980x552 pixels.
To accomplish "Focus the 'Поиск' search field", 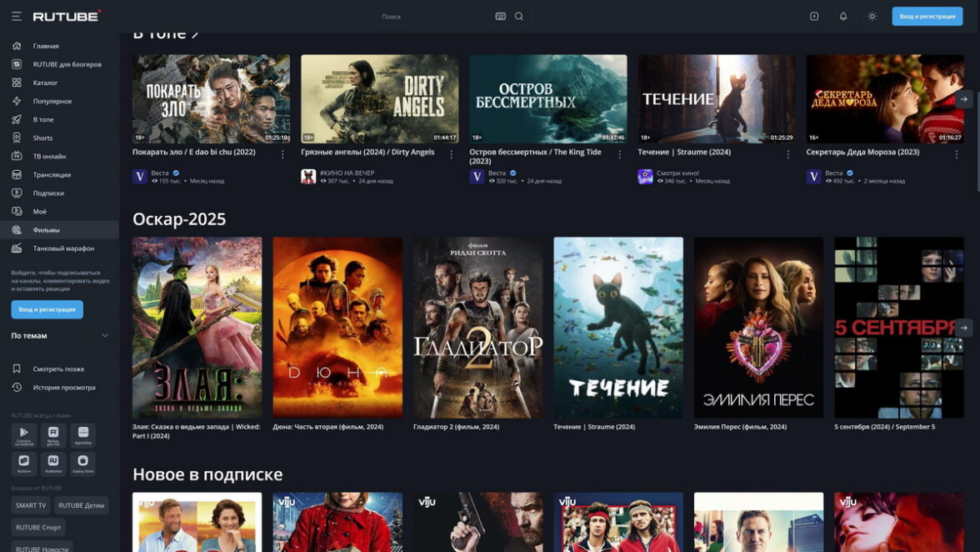I will tap(434, 16).
